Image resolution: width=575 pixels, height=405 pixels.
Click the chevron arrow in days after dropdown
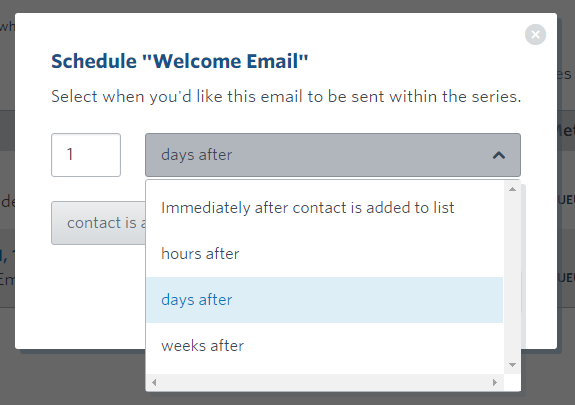click(x=499, y=155)
